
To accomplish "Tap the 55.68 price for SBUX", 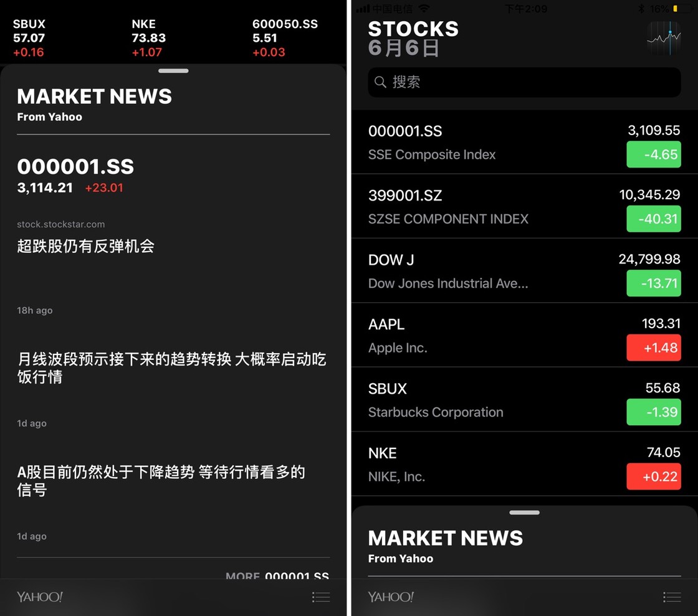I will 663,388.
